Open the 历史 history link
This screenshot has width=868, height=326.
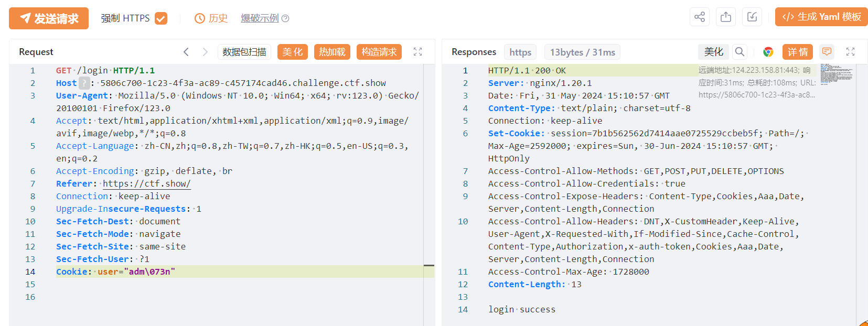click(211, 18)
